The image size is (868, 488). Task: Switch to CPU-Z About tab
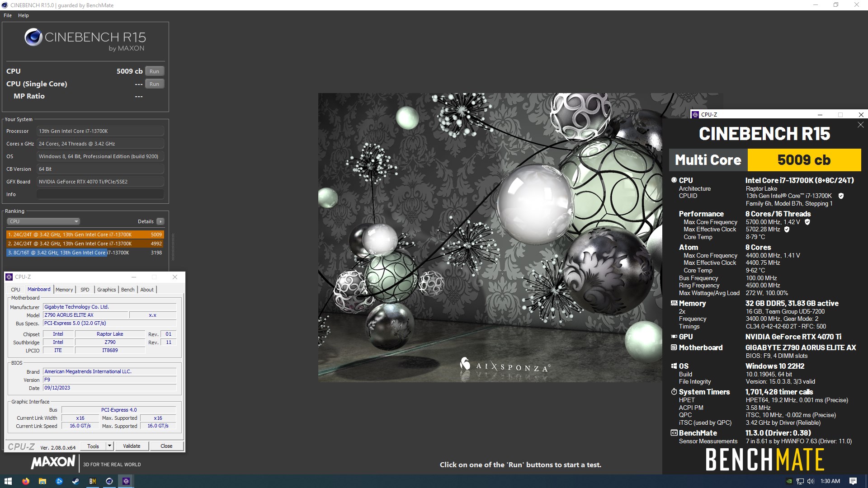click(147, 290)
